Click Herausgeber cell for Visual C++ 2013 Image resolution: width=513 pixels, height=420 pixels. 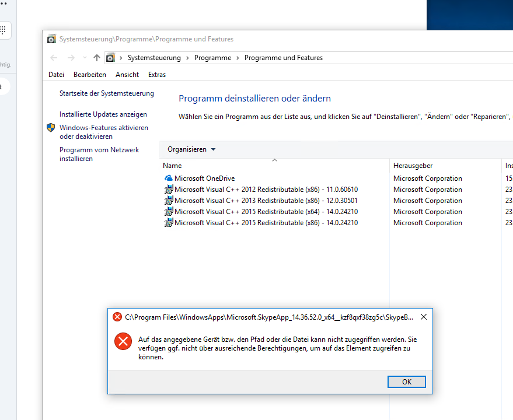click(x=428, y=201)
